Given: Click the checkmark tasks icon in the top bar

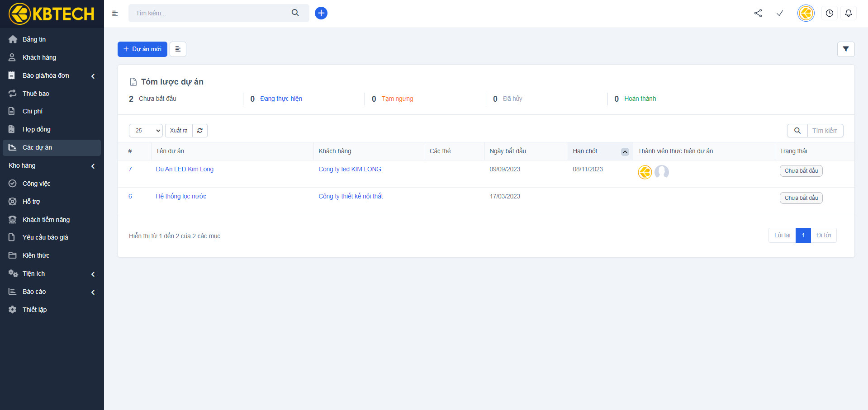Looking at the screenshot, I should click(780, 13).
